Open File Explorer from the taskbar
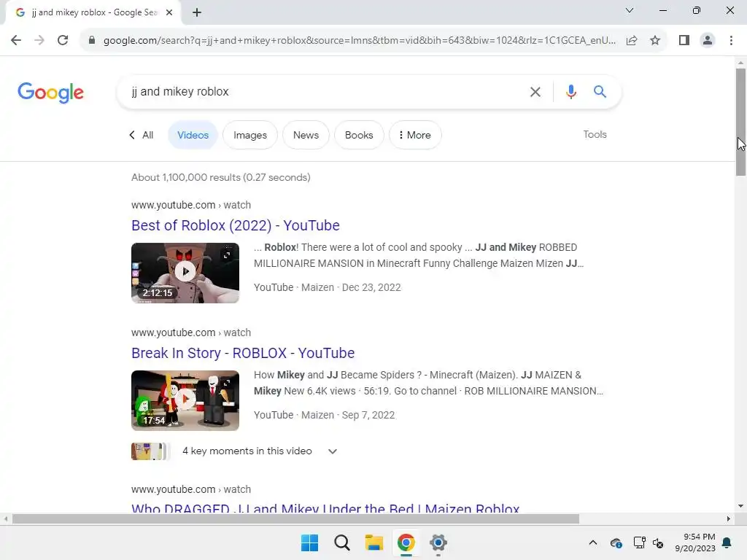Image resolution: width=747 pixels, height=560 pixels. click(x=374, y=542)
